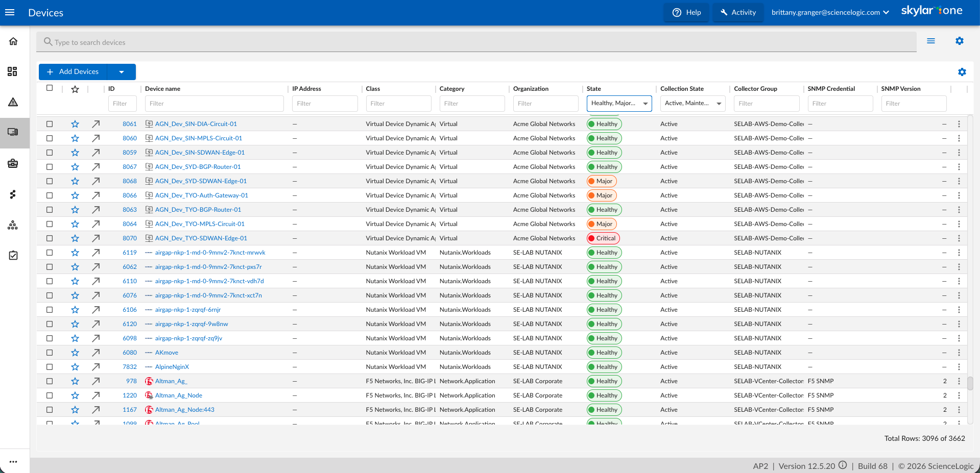This screenshot has height=473, width=980.
Task: Select checkbox for AGN_Dev_SIN-MPLS-Circuit-01
Action: coord(50,138)
